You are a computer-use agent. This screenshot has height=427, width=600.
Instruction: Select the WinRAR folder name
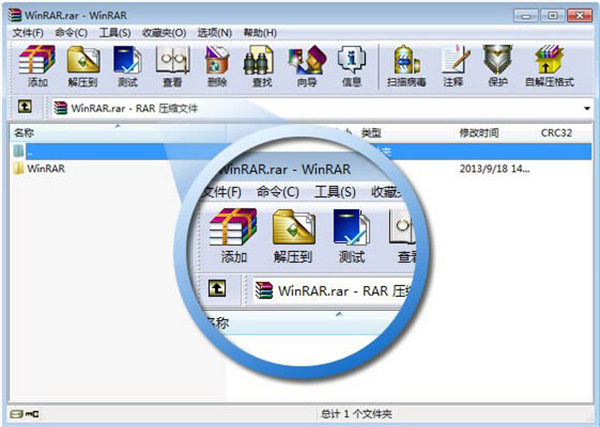click(46, 168)
